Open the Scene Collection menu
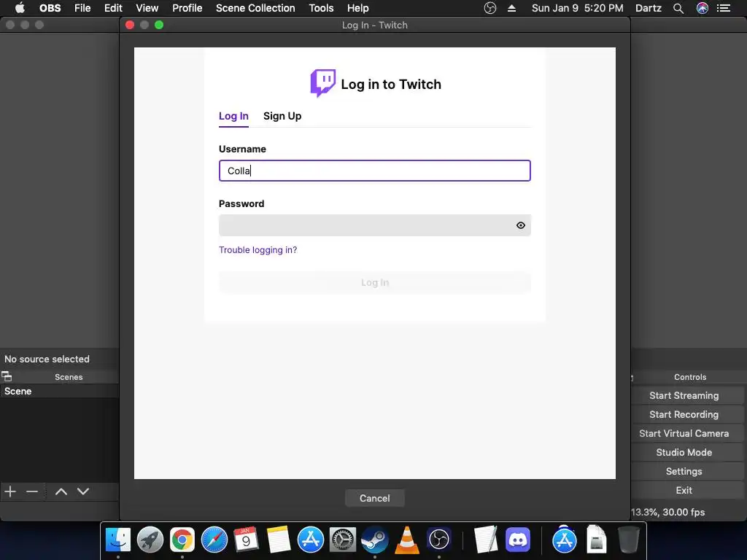 click(x=255, y=8)
